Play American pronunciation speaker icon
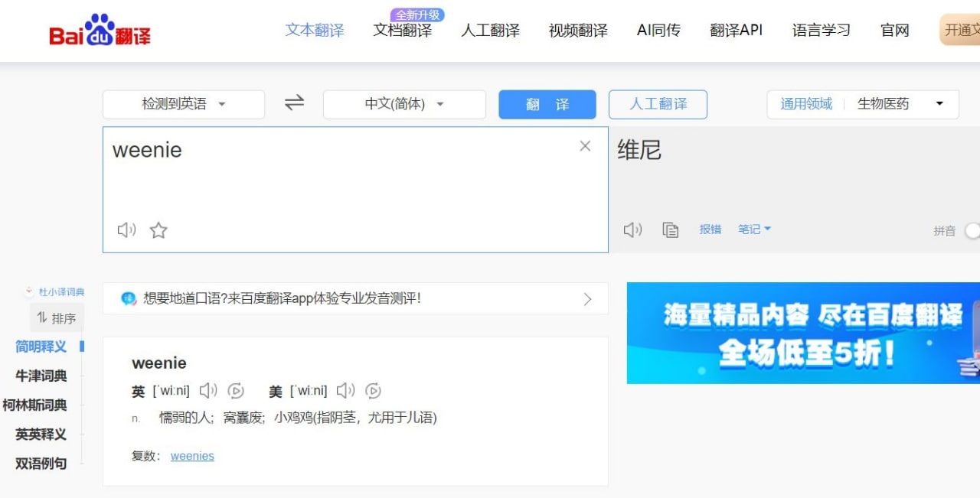This screenshot has height=498, width=980. pos(345,391)
